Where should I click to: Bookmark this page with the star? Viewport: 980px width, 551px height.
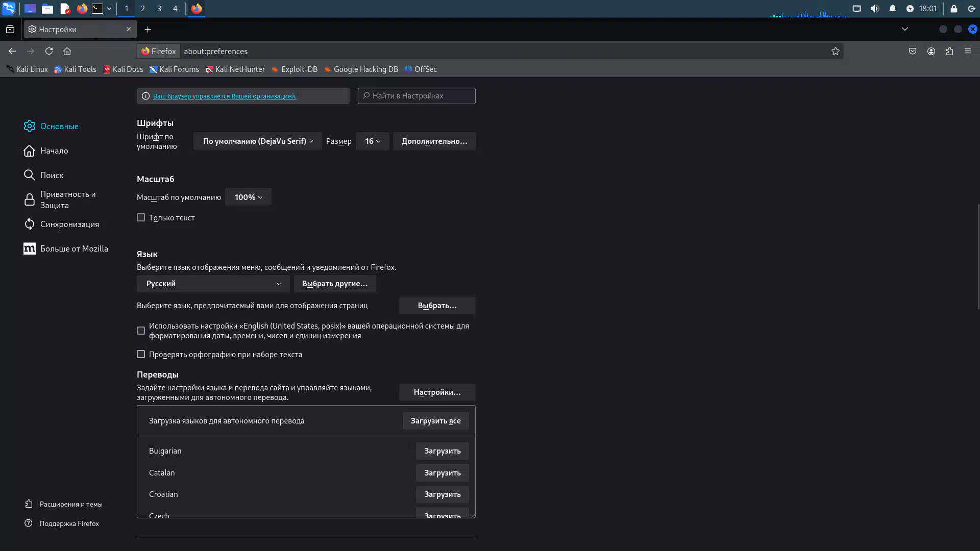click(836, 51)
